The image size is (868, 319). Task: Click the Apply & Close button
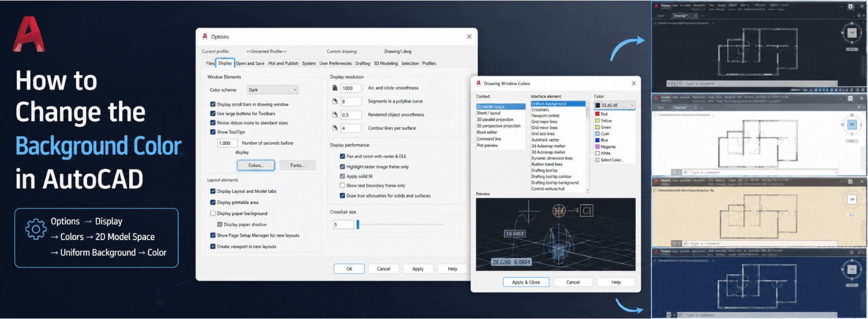526,283
